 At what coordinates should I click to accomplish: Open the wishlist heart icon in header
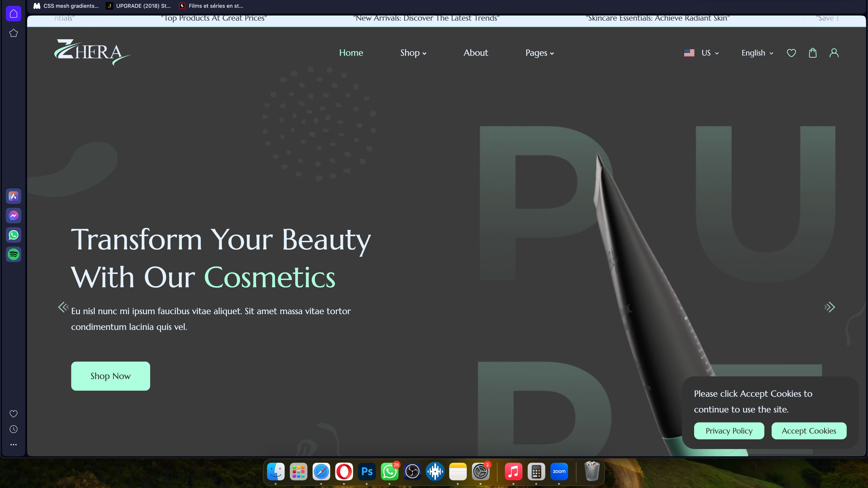pyautogui.click(x=791, y=53)
